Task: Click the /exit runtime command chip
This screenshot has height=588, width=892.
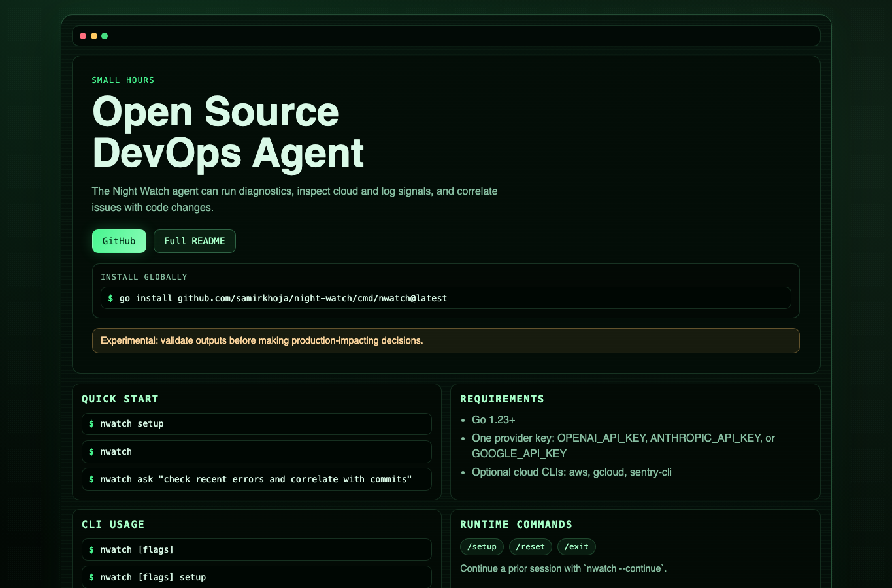Action: pos(576,547)
